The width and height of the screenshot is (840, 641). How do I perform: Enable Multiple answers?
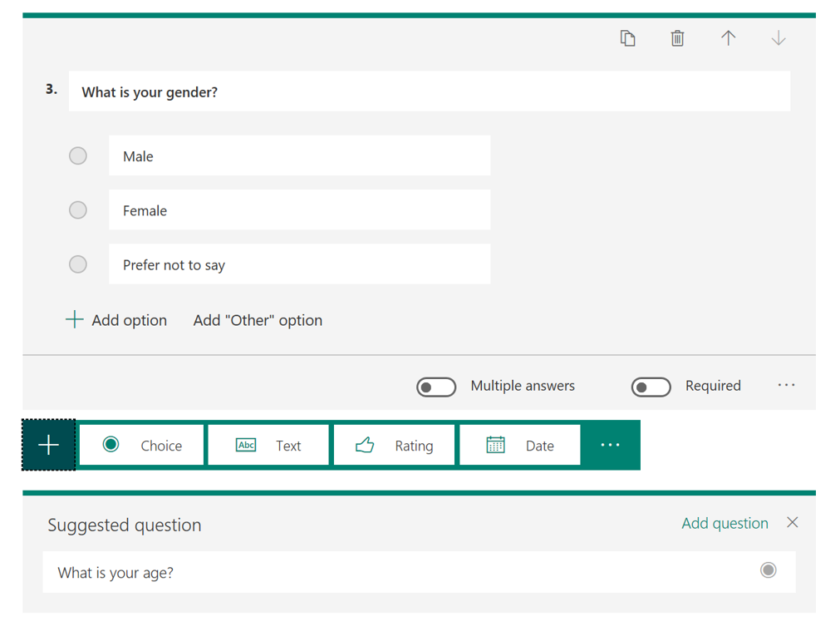[x=435, y=387]
